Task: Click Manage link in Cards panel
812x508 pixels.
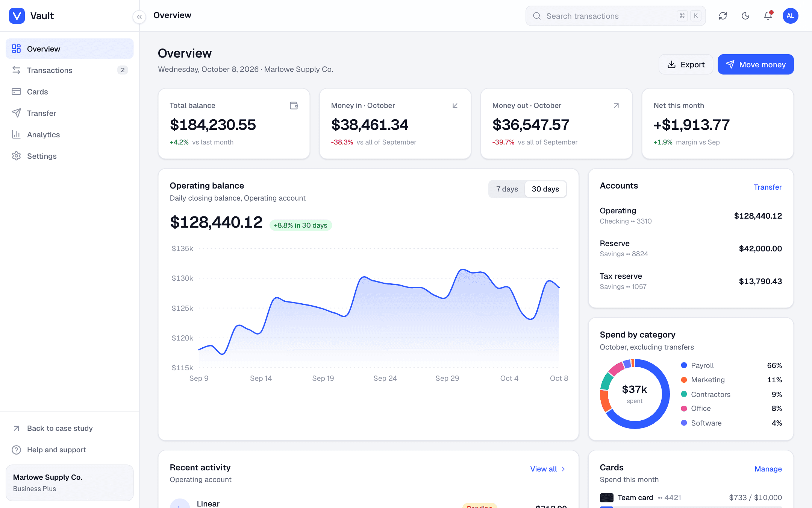Action: coord(768,469)
